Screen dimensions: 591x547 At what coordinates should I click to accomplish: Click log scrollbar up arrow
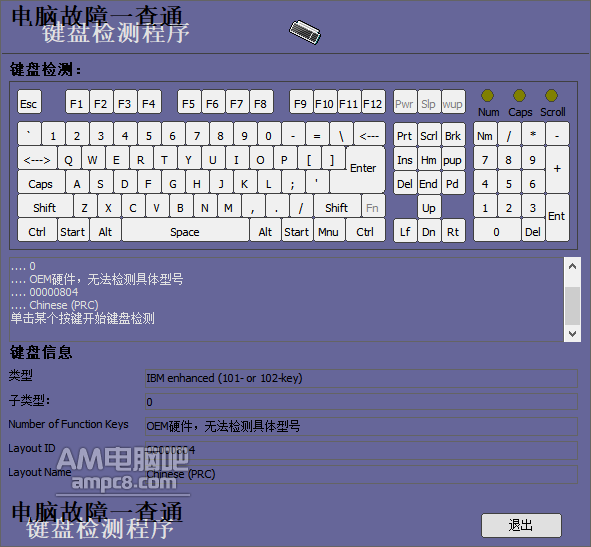572,266
